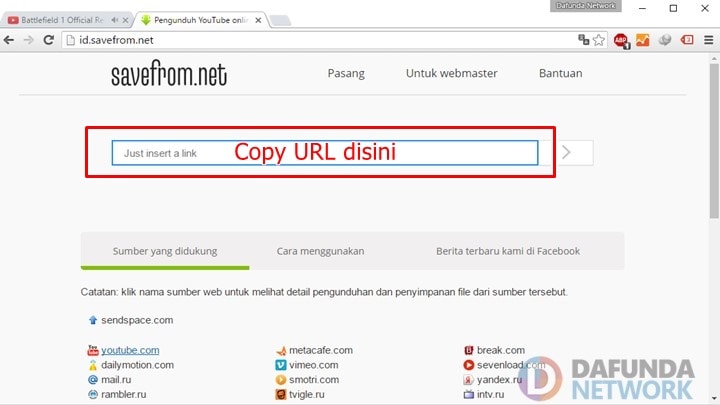Select the Sumber yang didukung tab
Screen dimensions: 720x405
[165, 251]
